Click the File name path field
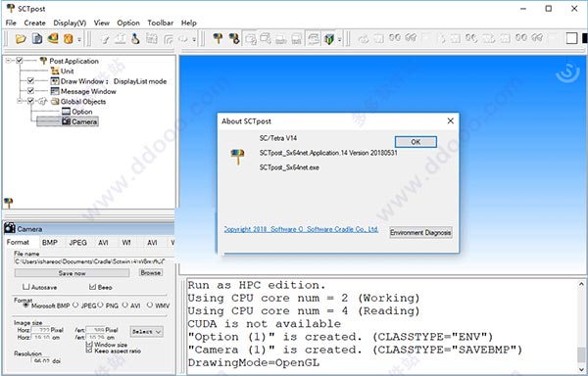This screenshot has height=376, width=588. tap(94, 261)
